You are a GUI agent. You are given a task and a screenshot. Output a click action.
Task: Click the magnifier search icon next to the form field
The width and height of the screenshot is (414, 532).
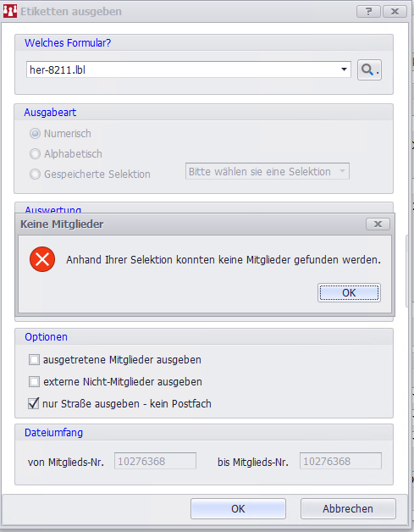pyautogui.click(x=369, y=70)
